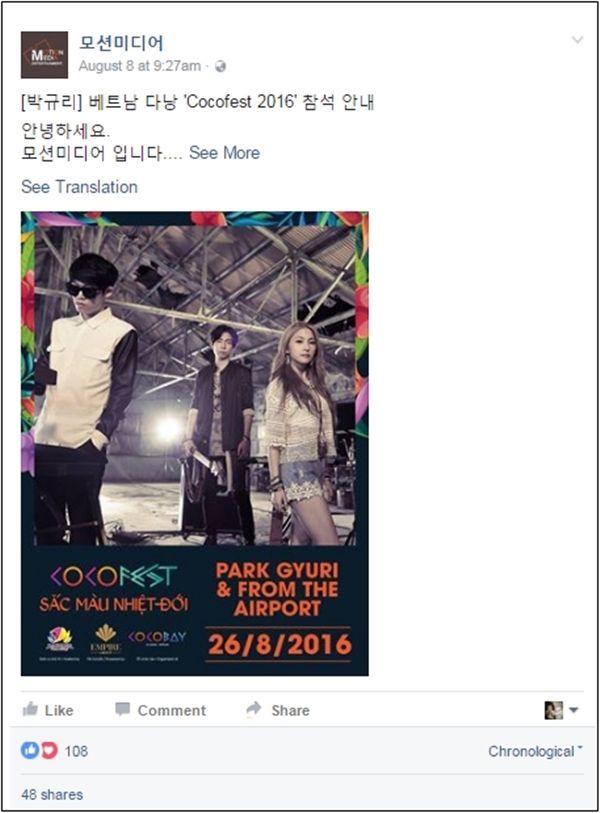Image resolution: width=600 pixels, height=813 pixels.
Task: Expand the post text with See More
Action: [224, 153]
